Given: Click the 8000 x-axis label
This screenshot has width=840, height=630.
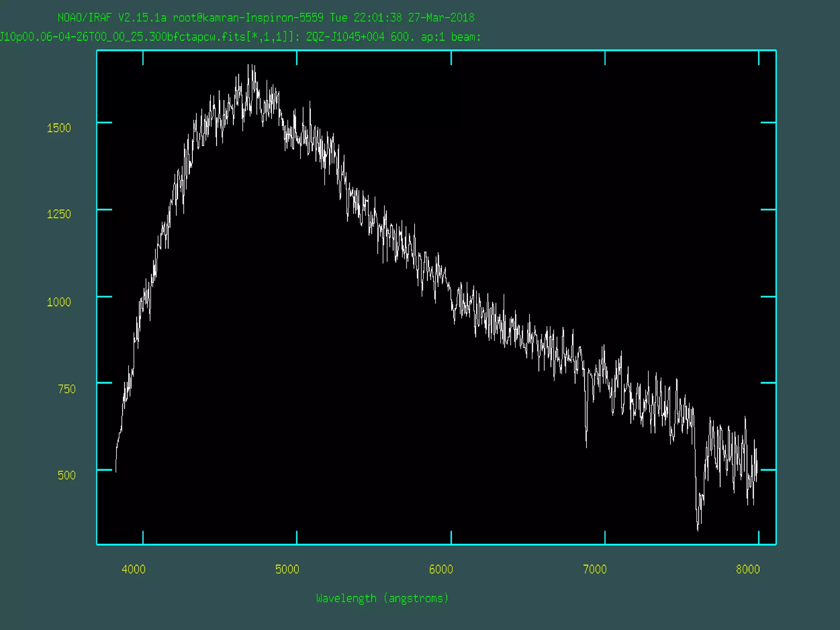Looking at the screenshot, I should 748,569.
